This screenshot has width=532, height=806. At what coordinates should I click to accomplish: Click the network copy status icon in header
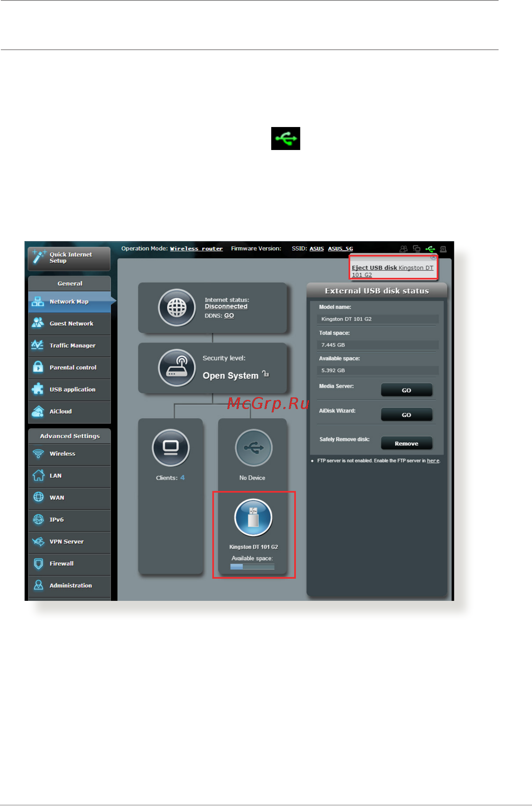click(417, 249)
